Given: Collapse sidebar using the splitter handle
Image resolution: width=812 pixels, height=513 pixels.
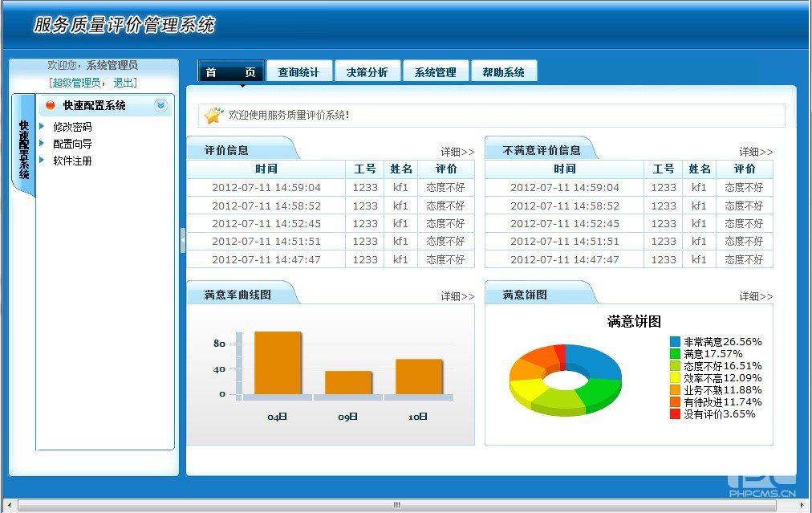Looking at the screenshot, I should 183,240.
